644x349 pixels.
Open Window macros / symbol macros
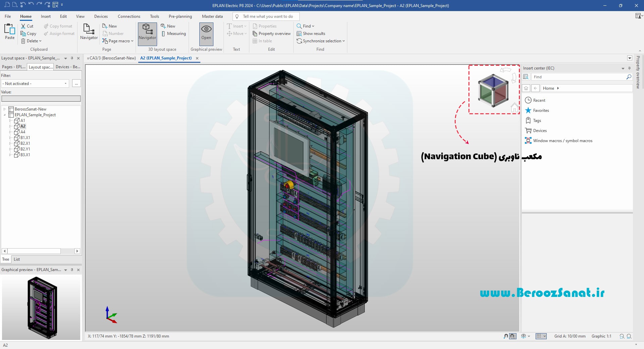point(562,141)
